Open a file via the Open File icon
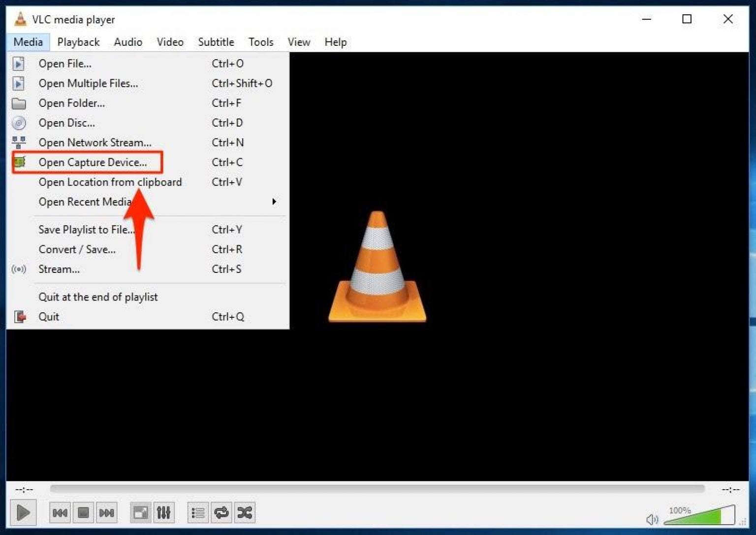The image size is (756, 535). [18, 64]
